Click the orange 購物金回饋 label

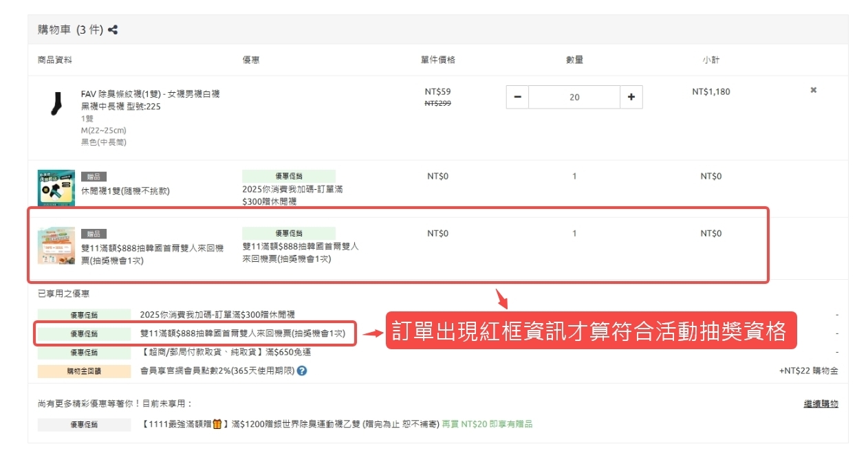84,371
